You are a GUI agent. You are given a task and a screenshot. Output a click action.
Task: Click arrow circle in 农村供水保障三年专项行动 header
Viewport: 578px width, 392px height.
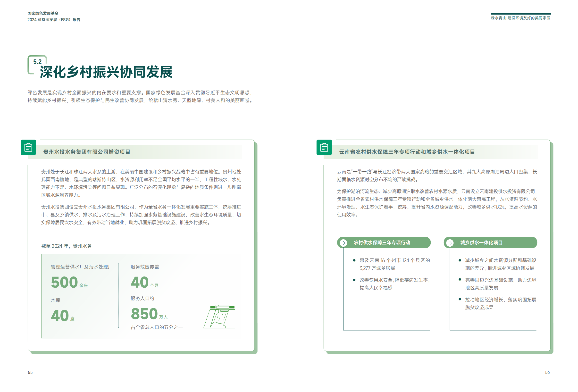click(343, 243)
